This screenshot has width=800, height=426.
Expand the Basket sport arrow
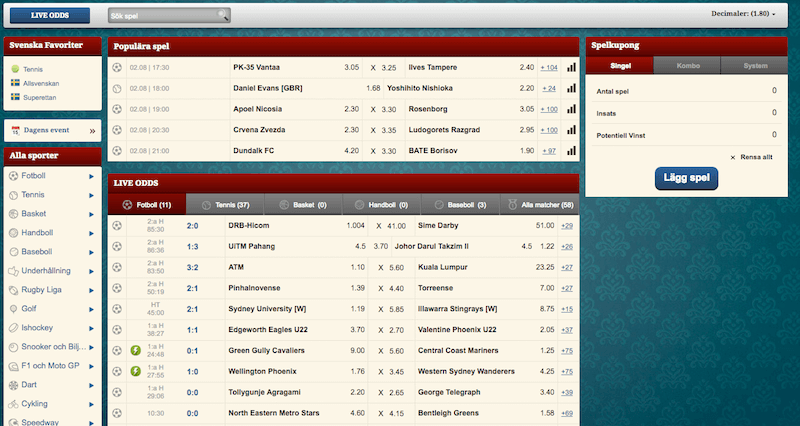coord(91,214)
